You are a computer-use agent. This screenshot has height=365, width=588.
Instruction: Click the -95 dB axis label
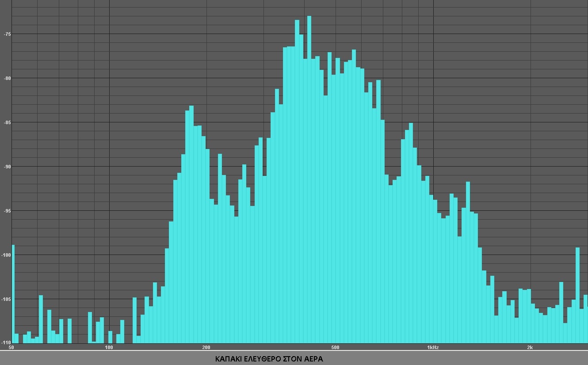tap(7, 211)
